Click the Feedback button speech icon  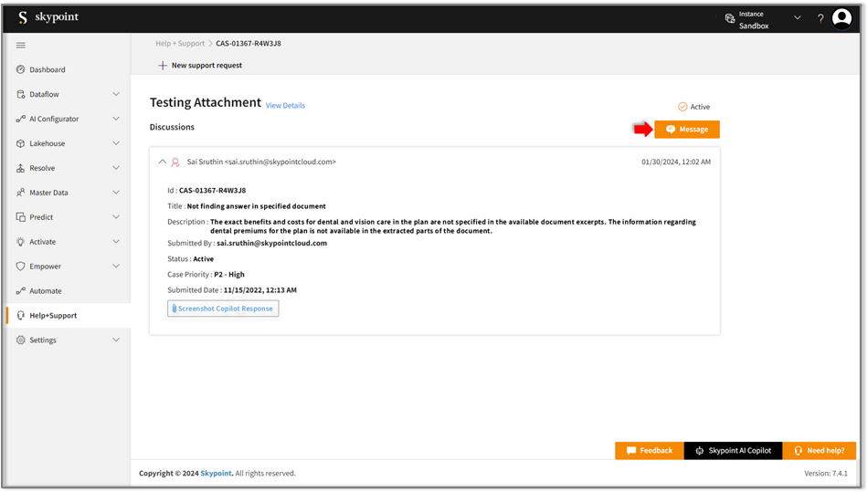click(631, 451)
